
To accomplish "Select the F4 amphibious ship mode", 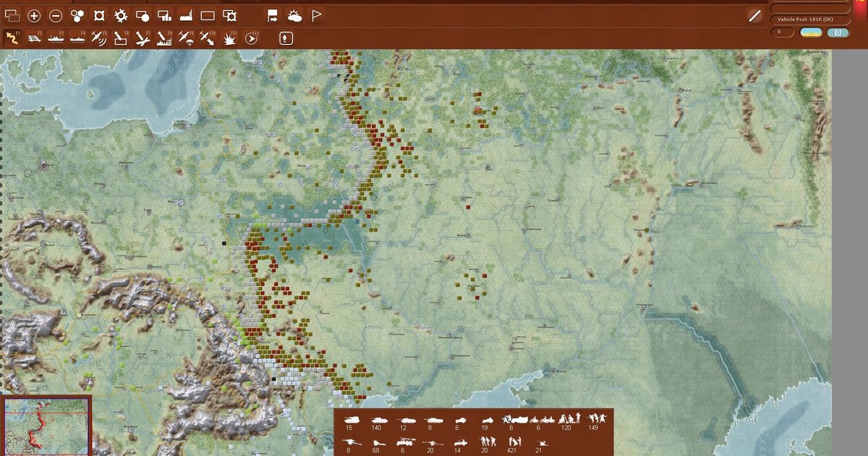I will pyautogui.click(x=78, y=37).
